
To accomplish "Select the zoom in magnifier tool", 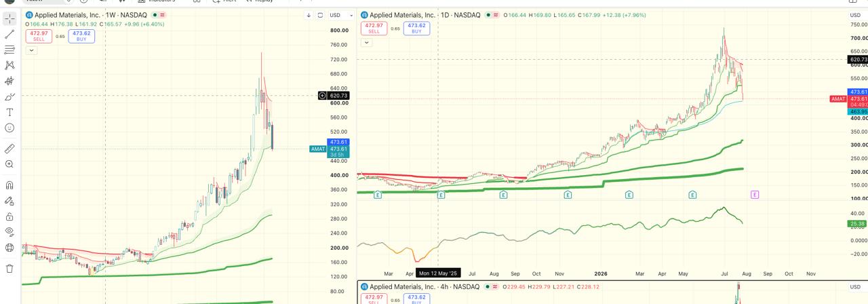I will (x=9, y=164).
